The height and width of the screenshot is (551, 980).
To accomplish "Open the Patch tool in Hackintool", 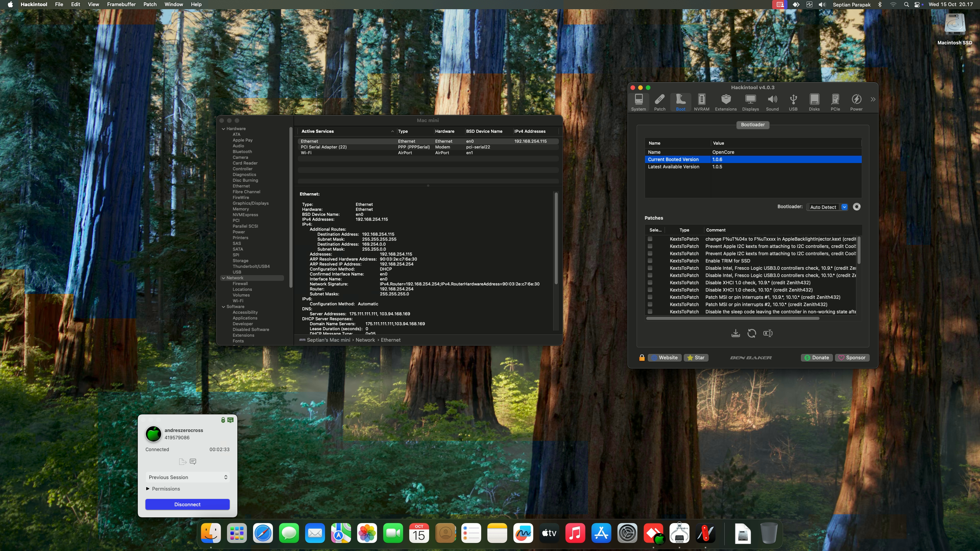I will (x=660, y=102).
